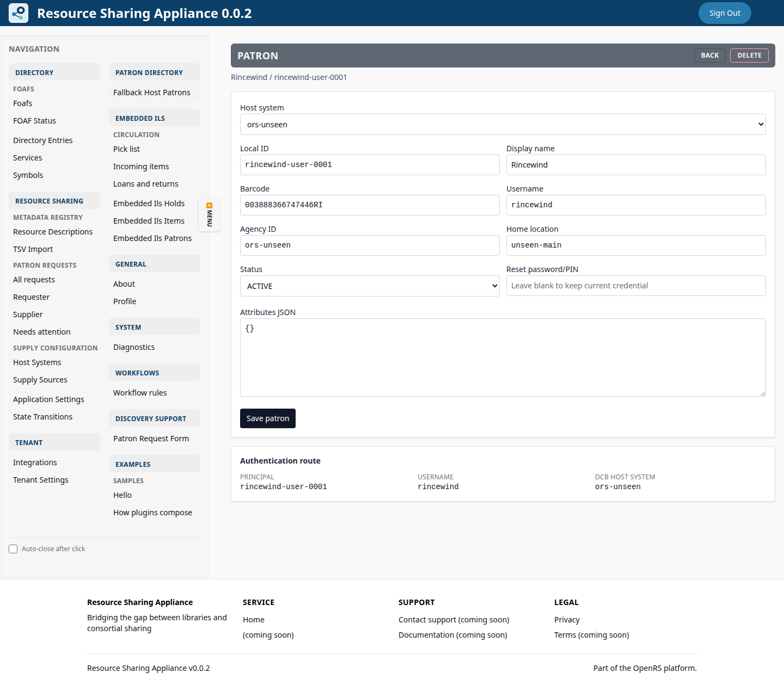Click the DELETE patron button

click(749, 55)
